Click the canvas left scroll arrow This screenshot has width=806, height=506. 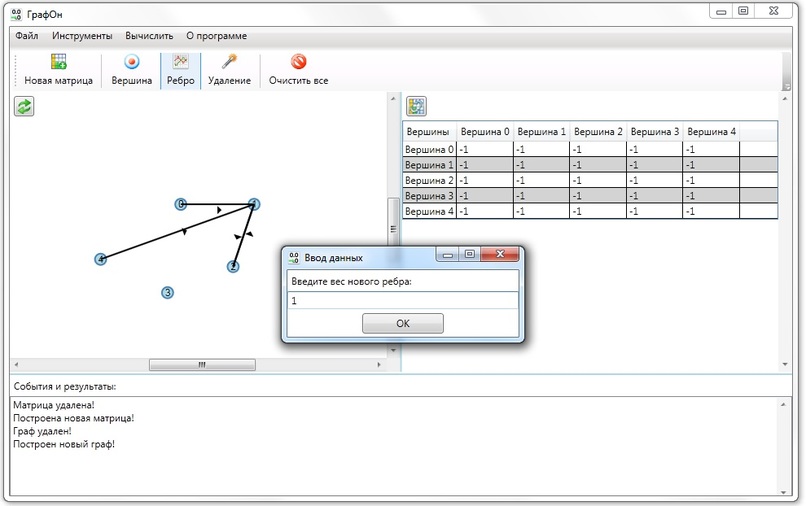(x=16, y=365)
